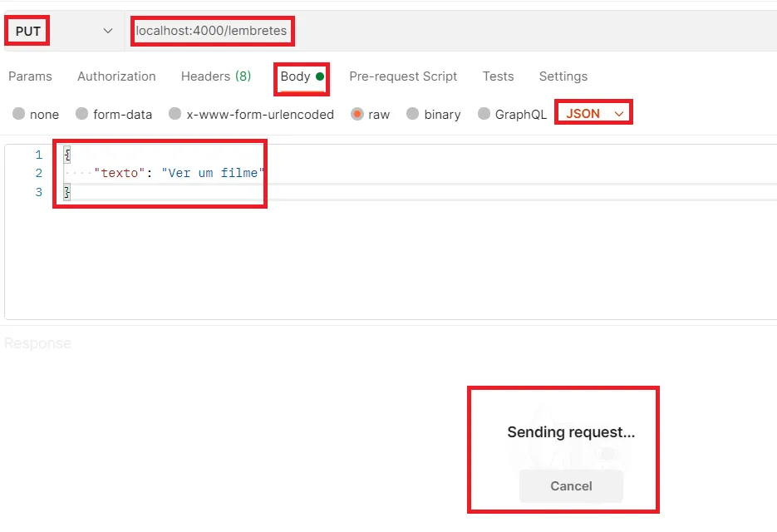Click line number 3 in the editor gutter
Screen dimensions: 777x532
click(39, 192)
